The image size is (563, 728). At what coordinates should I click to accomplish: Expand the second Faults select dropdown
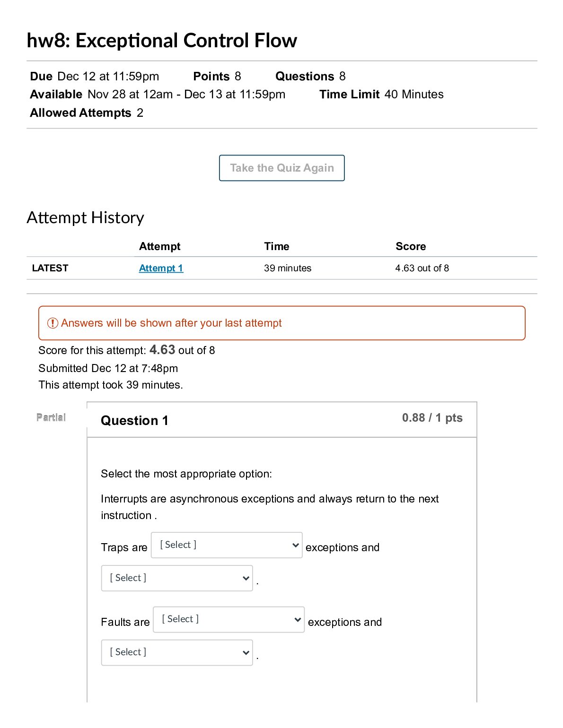click(x=177, y=652)
